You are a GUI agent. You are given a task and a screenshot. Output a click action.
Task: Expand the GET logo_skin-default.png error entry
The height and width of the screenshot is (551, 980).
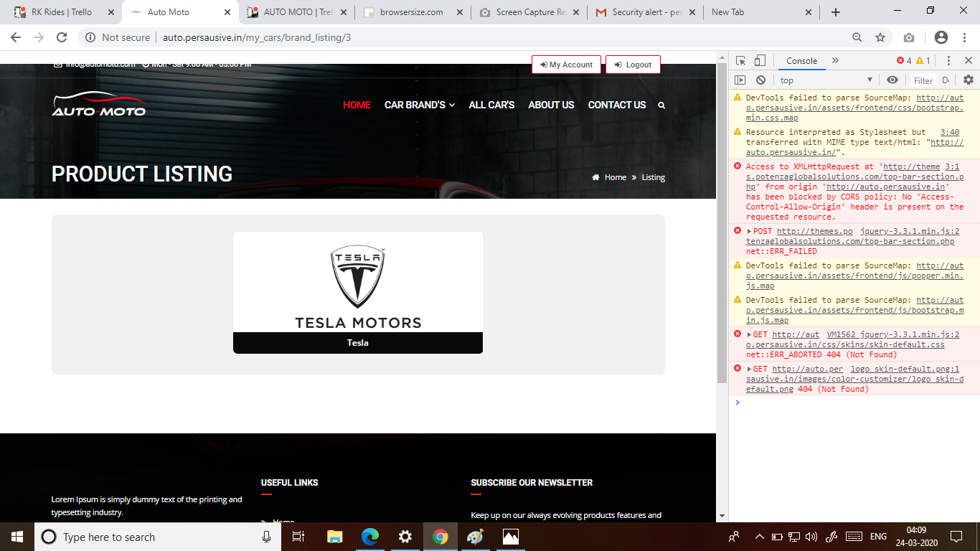pos(749,369)
